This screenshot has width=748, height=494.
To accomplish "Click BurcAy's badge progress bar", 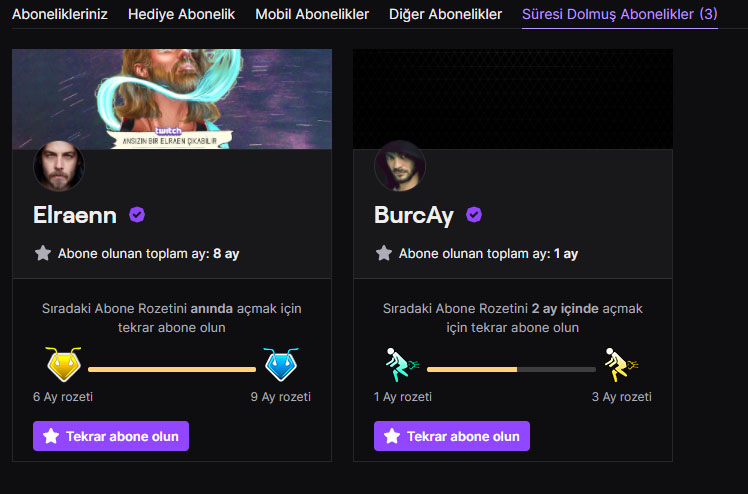I will pyautogui.click(x=511, y=369).
